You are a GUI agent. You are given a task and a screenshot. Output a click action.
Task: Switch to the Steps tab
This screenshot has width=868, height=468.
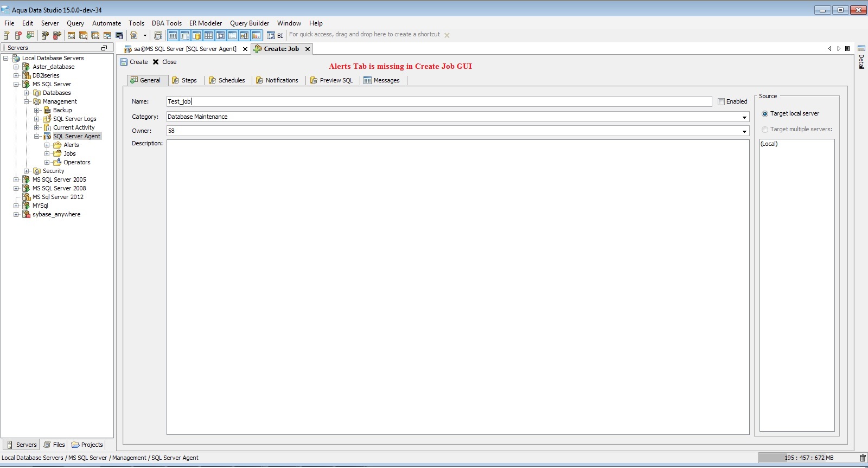[x=184, y=80]
